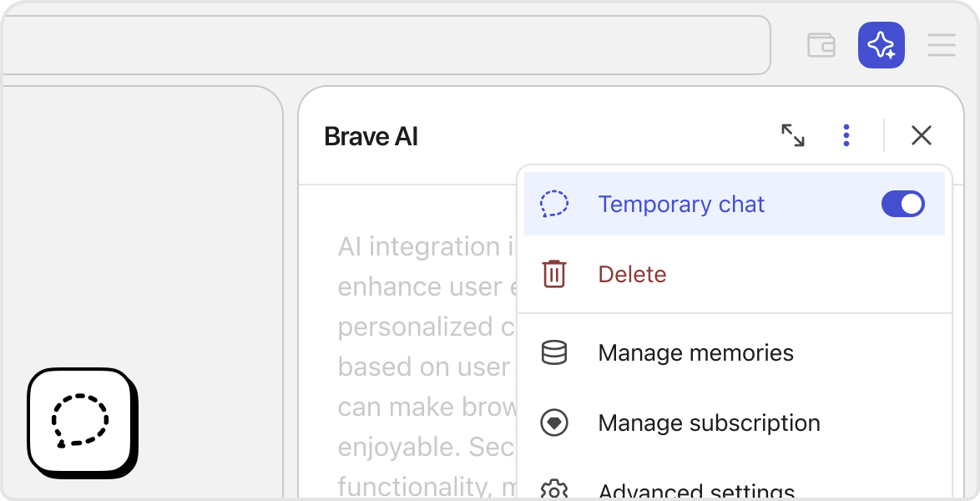Close the Brave AI panel
Screen dimensions: 980x501
pyautogui.click(x=922, y=135)
